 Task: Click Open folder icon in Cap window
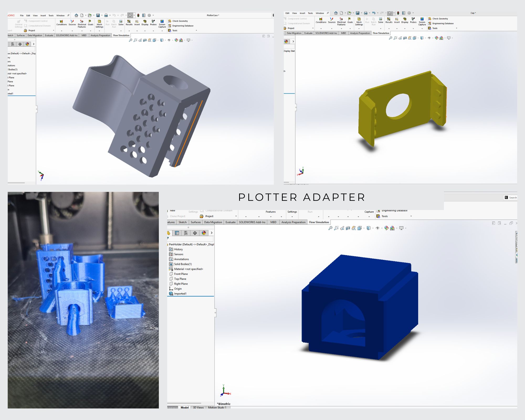click(349, 13)
